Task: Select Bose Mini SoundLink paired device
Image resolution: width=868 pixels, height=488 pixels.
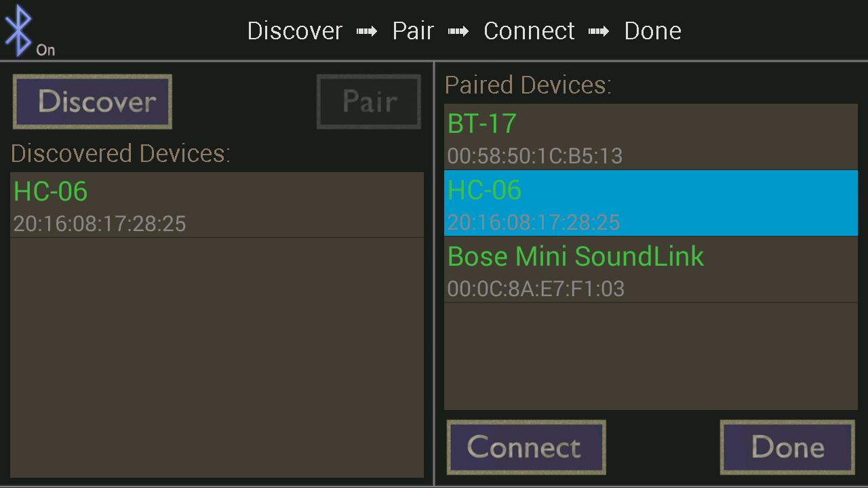Action: [x=650, y=270]
